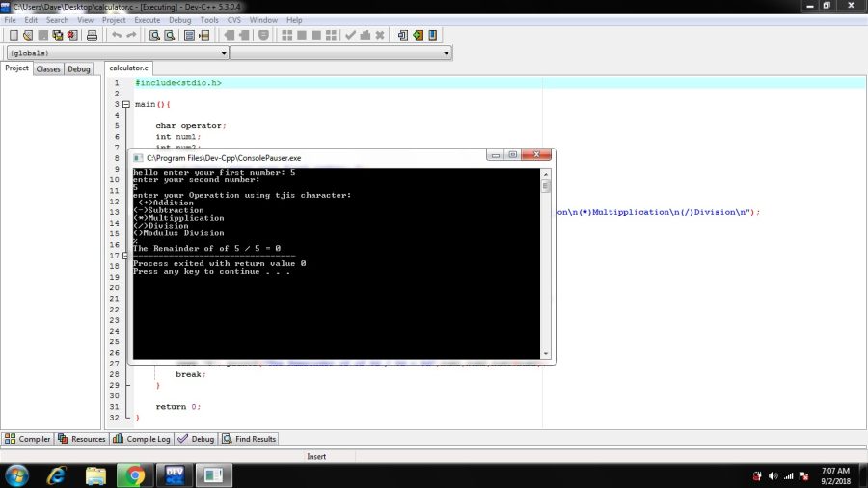The width and height of the screenshot is (868, 488).
Task: Click the Dev-C++ taskbar button
Action: 175,475
